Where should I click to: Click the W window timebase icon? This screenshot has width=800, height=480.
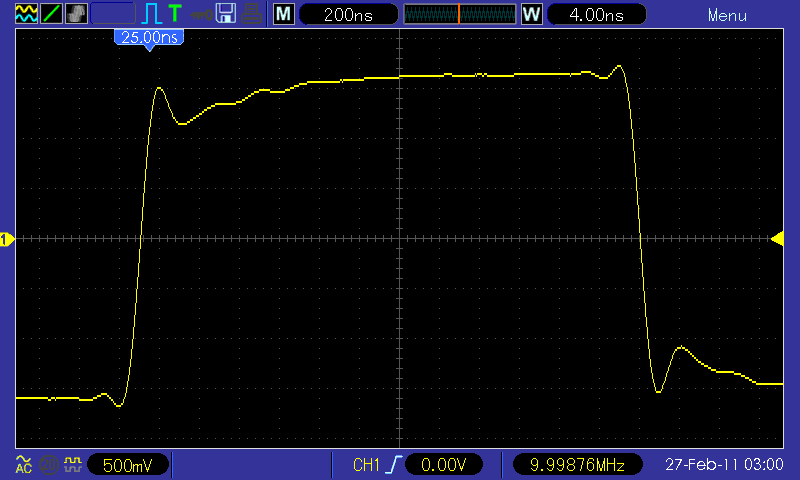(x=531, y=14)
